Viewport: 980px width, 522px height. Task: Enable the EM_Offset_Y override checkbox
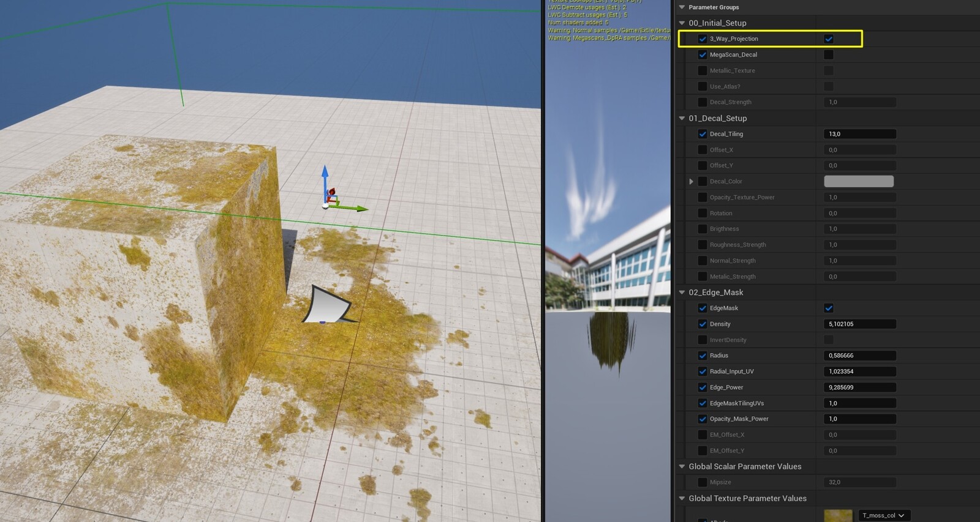pos(703,450)
